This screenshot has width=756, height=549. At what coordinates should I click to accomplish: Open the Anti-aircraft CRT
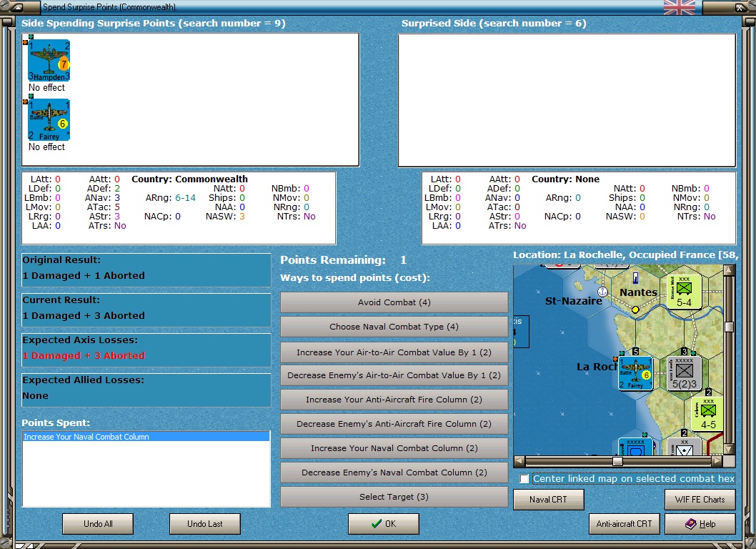[x=624, y=524]
